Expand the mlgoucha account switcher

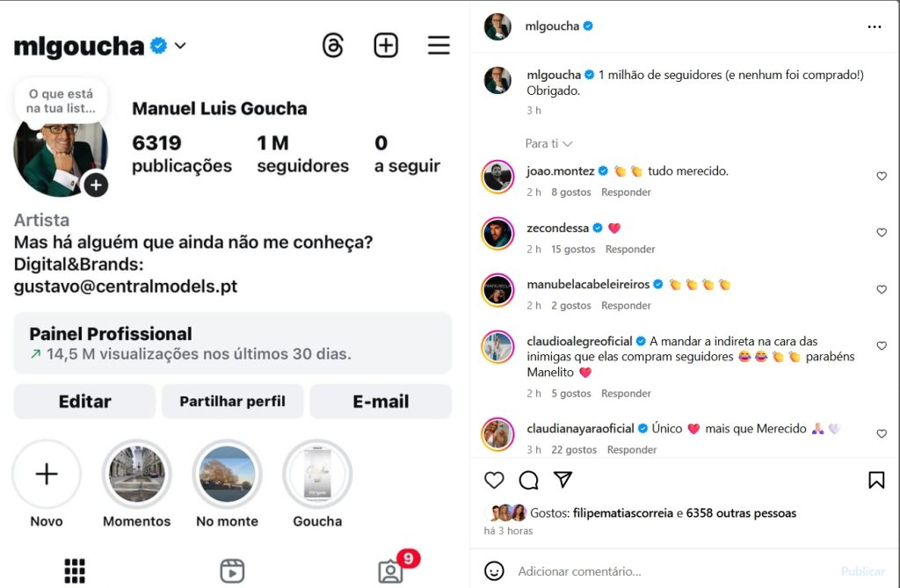pyautogui.click(x=180, y=46)
